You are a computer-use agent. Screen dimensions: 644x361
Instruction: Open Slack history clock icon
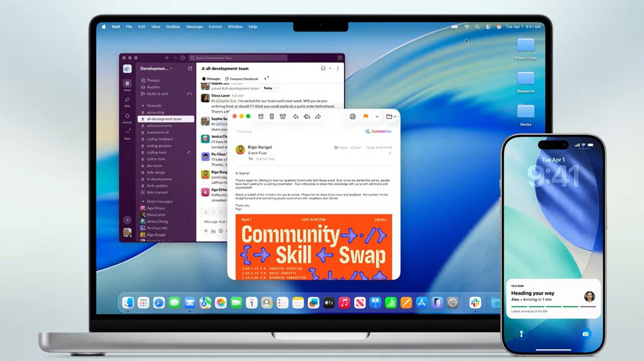click(x=182, y=57)
